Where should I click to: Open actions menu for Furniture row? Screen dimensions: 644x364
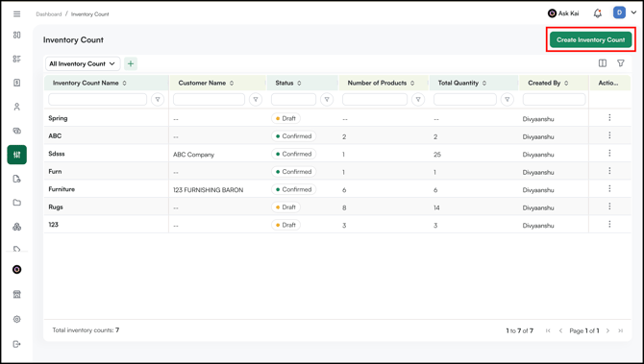click(x=609, y=188)
